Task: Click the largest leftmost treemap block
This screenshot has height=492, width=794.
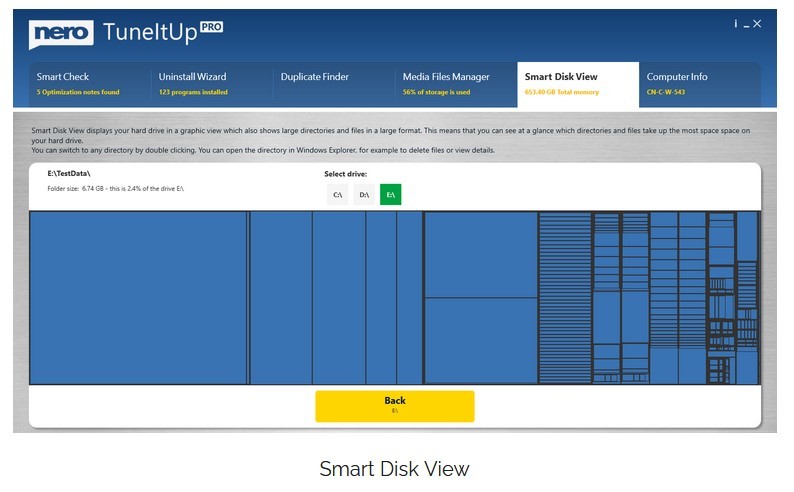Action: 138,298
